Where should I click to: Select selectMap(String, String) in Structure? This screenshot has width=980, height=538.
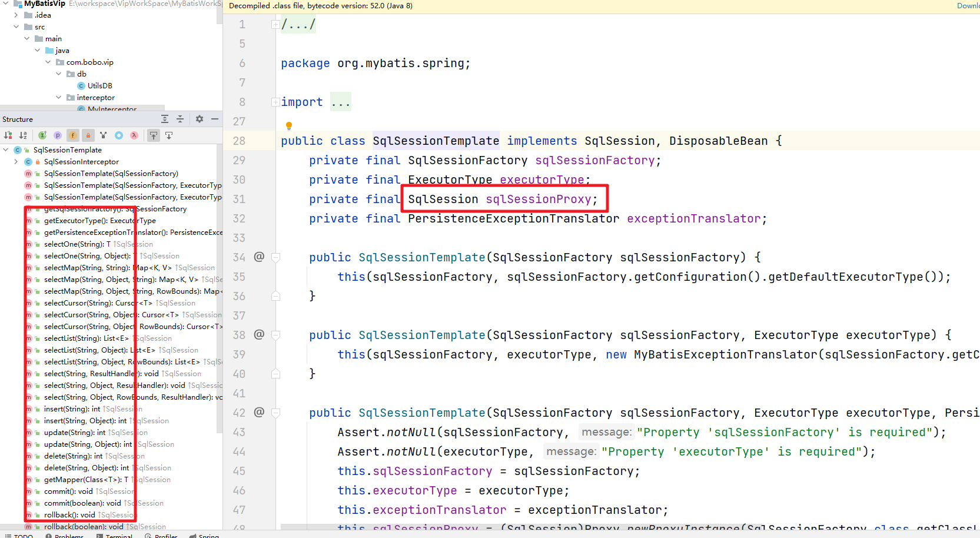click(108, 268)
